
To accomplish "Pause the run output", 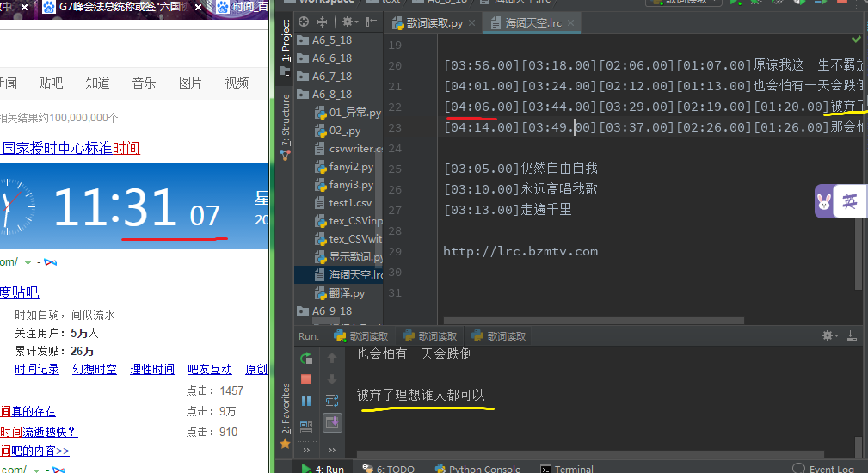I will point(306,401).
